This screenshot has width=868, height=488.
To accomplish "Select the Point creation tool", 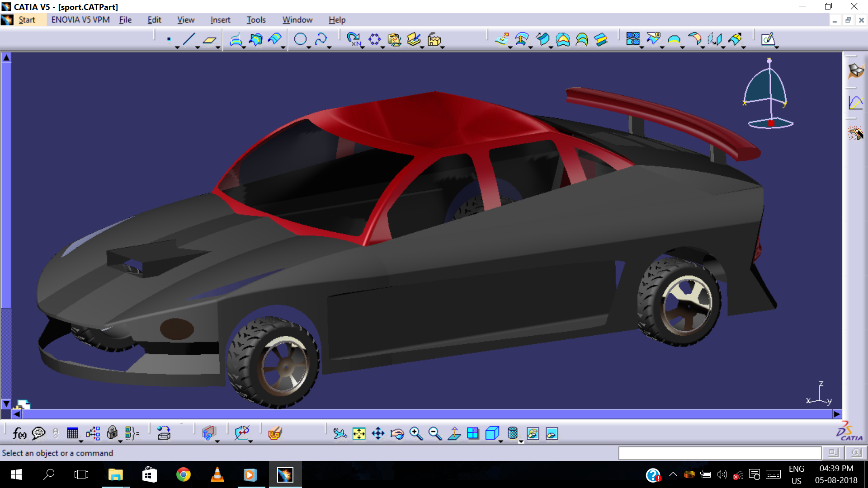I will click(169, 39).
